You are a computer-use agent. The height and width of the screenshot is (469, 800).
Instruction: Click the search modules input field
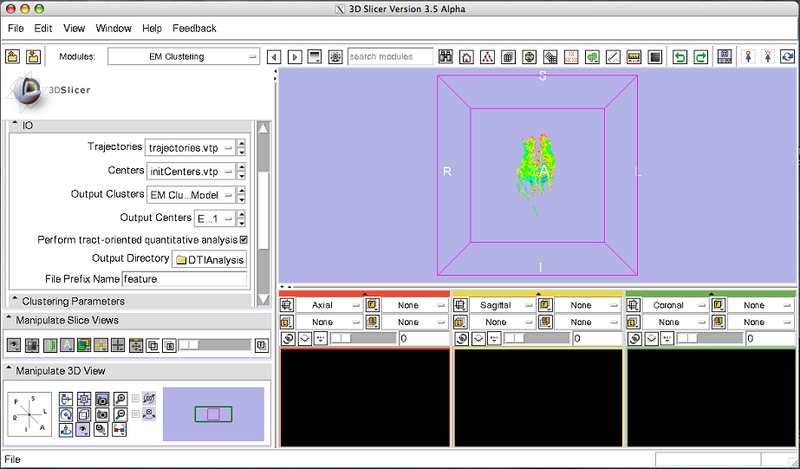tap(390, 57)
